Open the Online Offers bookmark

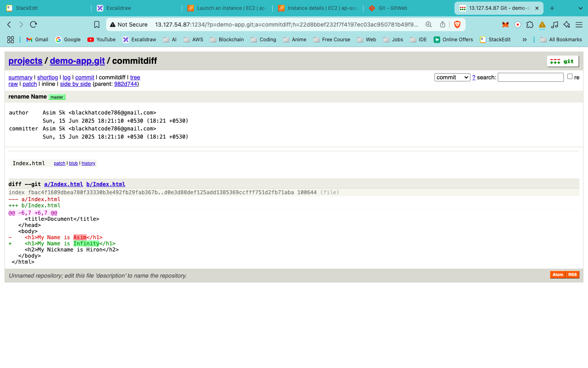click(x=453, y=40)
